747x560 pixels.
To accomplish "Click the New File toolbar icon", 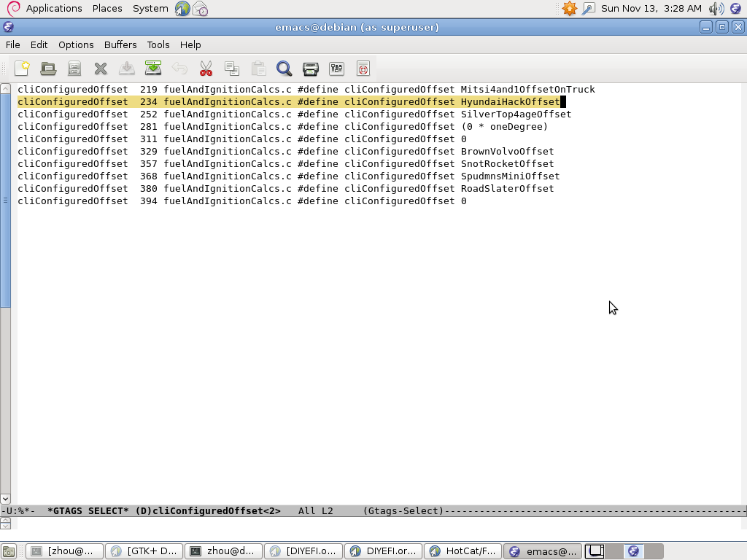I will pos(22,69).
